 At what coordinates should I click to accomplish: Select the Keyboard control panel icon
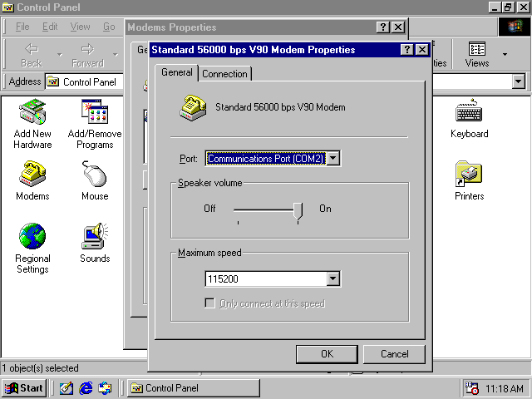[469, 118]
